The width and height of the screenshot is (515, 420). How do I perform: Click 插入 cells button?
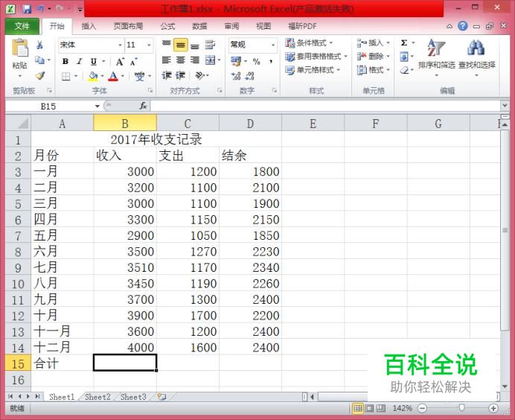point(374,43)
